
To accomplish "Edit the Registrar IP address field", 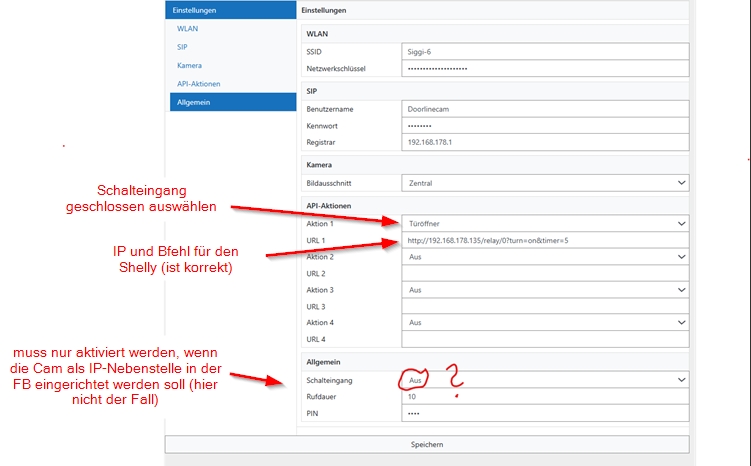I will pos(545,143).
